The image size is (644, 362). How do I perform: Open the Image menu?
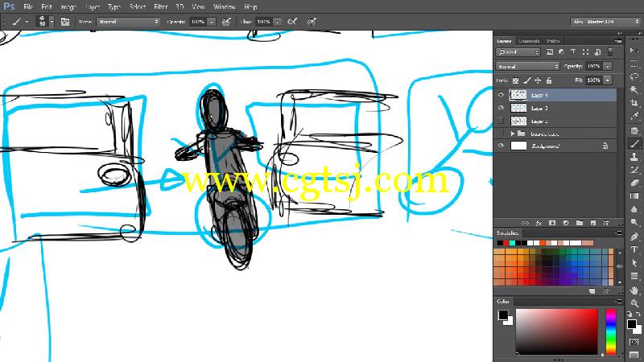[x=68, y=7]
